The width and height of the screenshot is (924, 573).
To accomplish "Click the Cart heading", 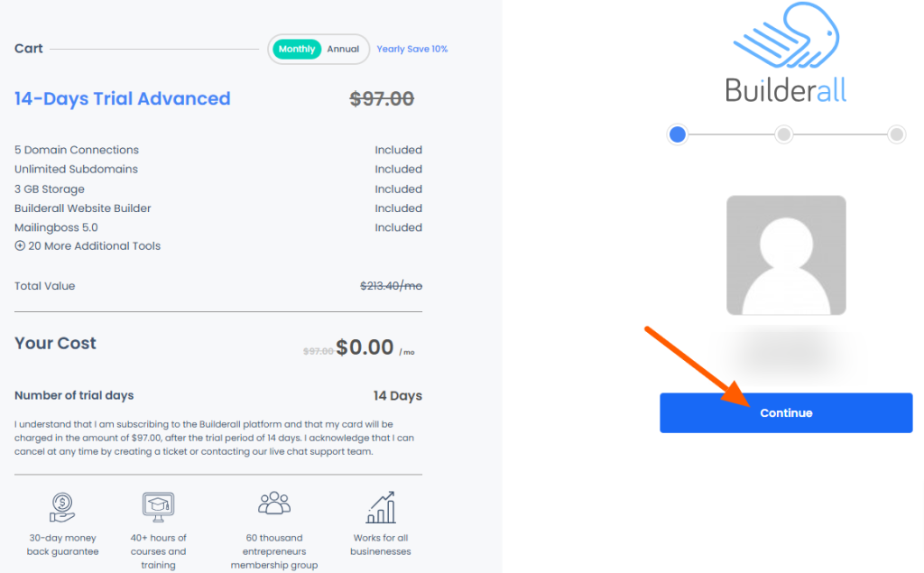I will pyautogui.click(x=28, y=49).
